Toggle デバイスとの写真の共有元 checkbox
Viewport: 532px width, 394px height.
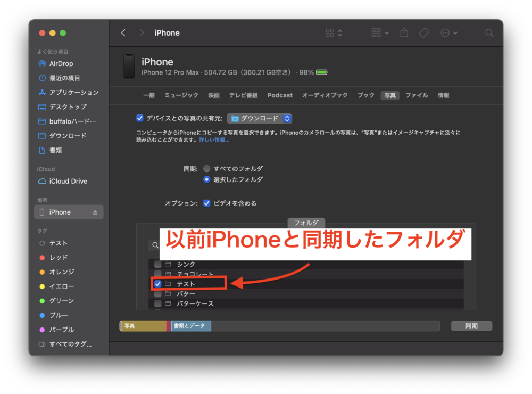point(140,118)
